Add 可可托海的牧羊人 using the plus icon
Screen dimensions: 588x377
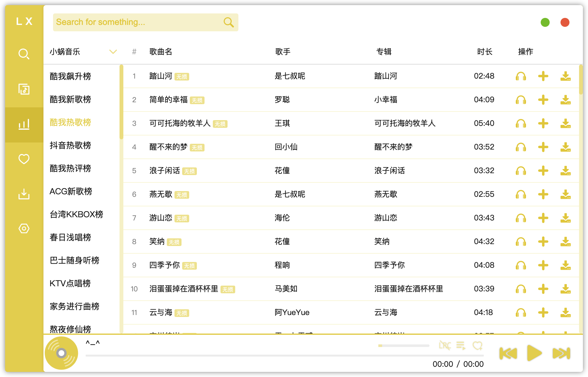pyautogui.click(x=543, y=124)
